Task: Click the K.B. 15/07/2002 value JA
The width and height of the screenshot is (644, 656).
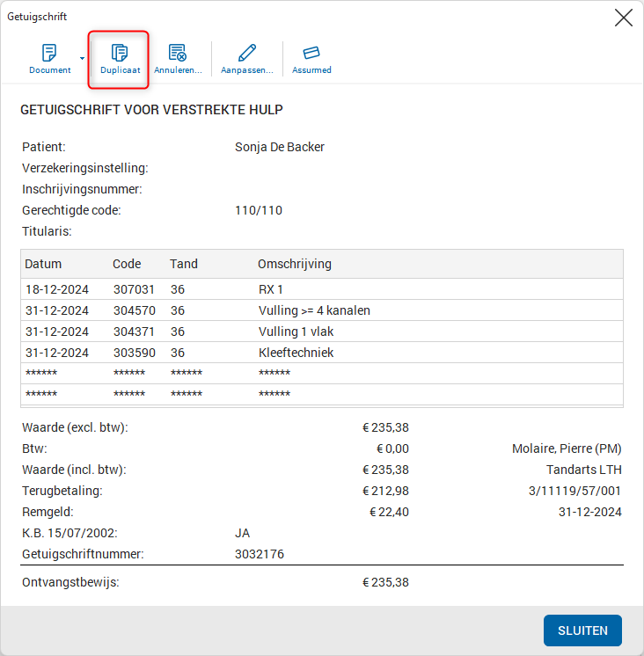Action: tap(242, 533)
